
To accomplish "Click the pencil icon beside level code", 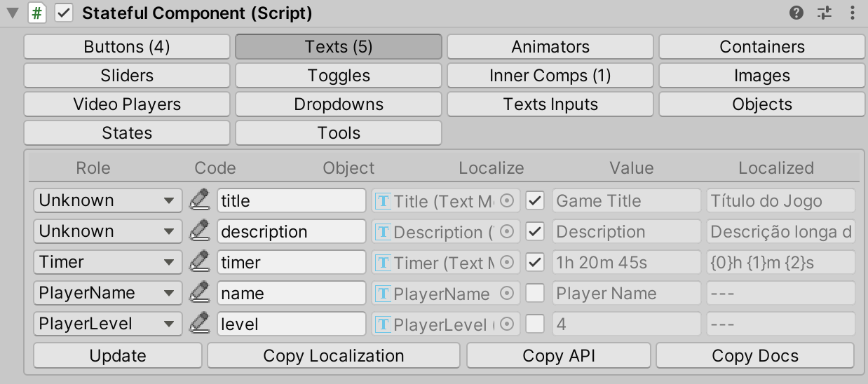I will (x=200, y=324).
